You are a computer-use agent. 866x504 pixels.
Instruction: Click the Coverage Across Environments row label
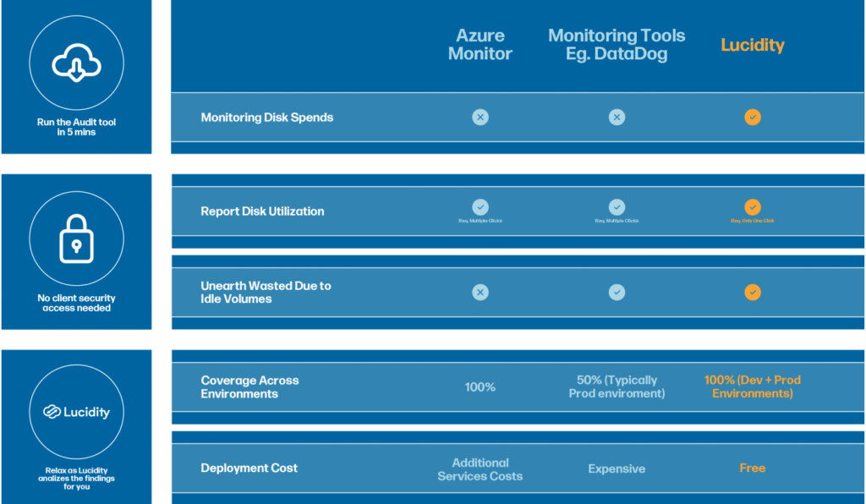[x=249, y=386]
